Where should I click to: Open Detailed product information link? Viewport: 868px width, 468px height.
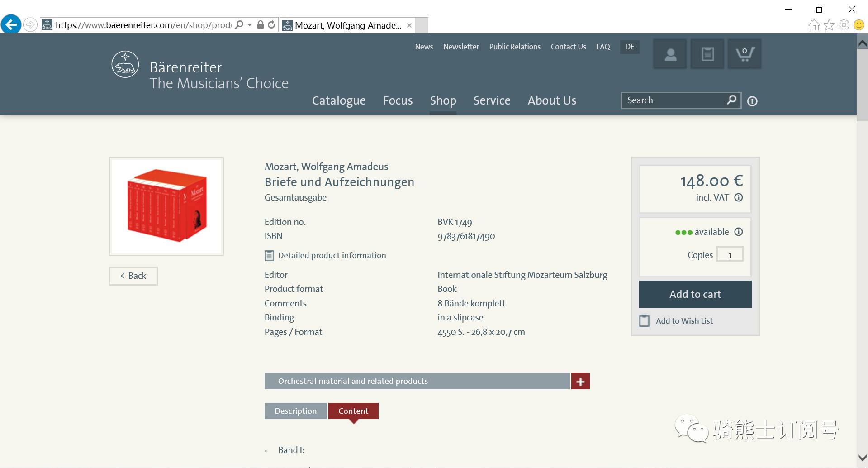[332, 255]
